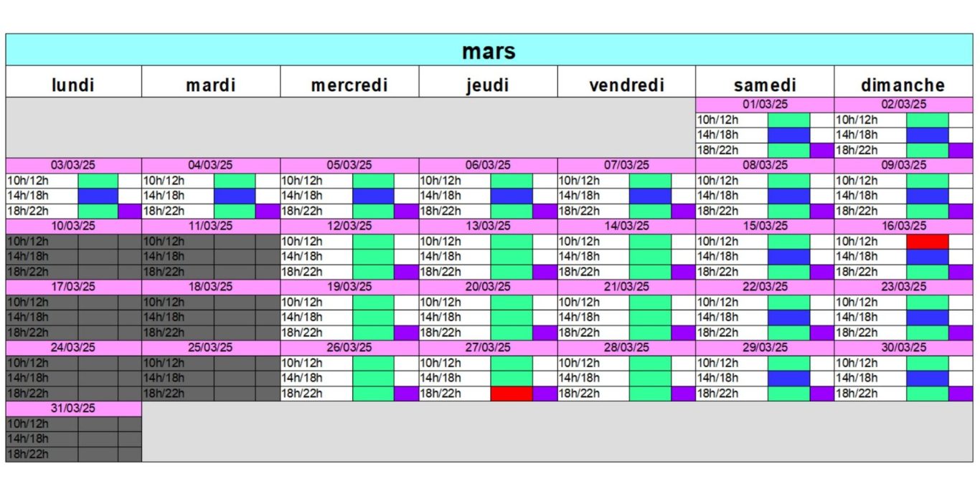Click the green 10h/12h cell on 03/03/25

tap(98, 181)
